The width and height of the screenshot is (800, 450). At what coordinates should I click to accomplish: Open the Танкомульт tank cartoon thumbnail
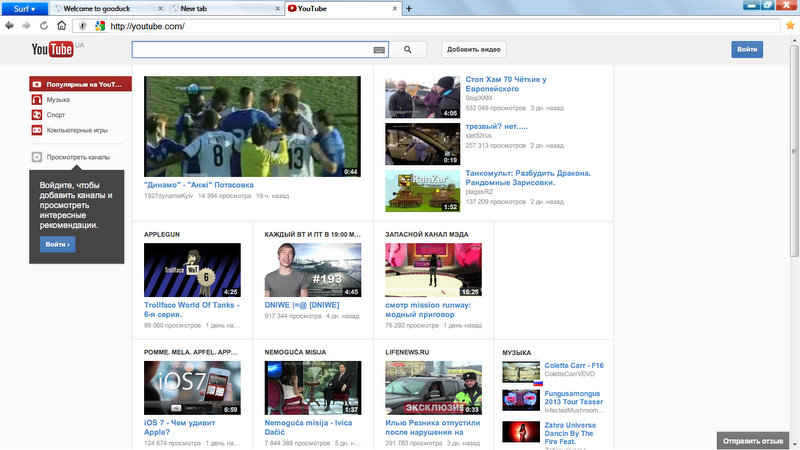click(422, 191)
